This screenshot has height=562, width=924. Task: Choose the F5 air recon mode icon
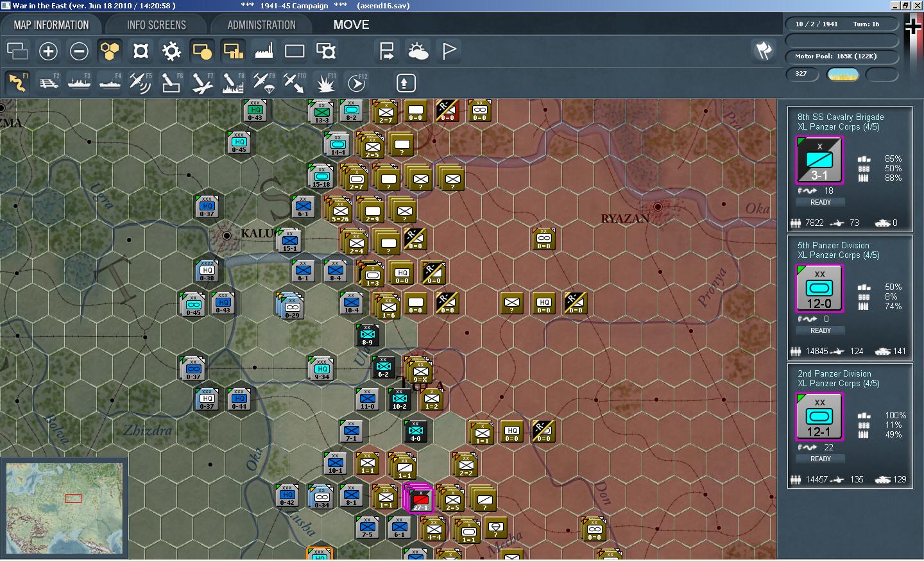pos(140,83)
